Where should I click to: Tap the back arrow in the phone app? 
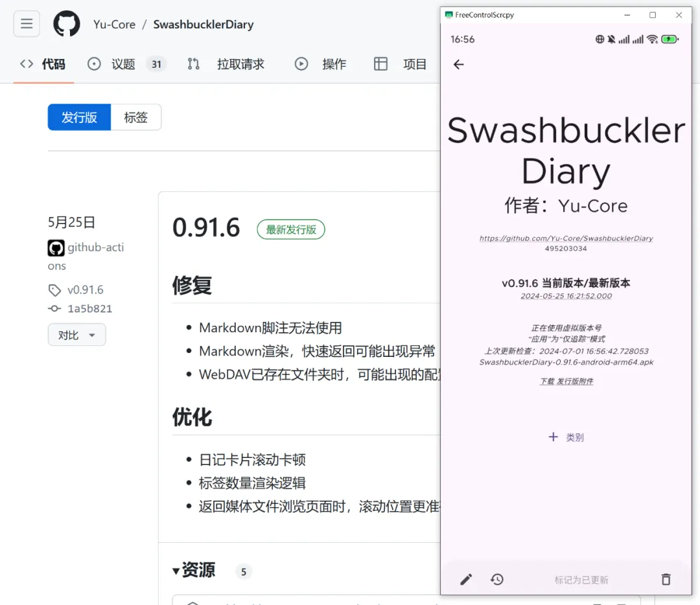[x=458, y=65]
